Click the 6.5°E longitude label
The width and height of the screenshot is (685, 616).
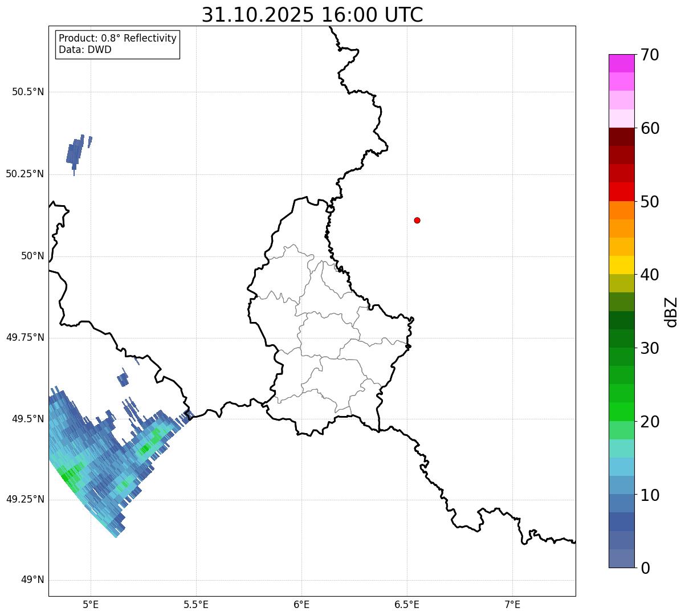click(407, 604)
